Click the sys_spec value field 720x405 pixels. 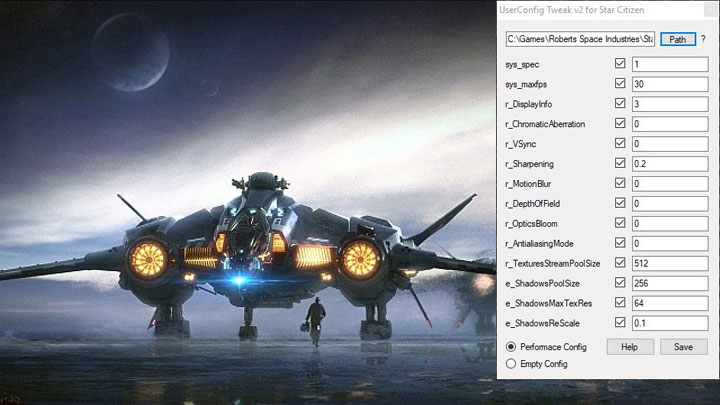point(670,64)
